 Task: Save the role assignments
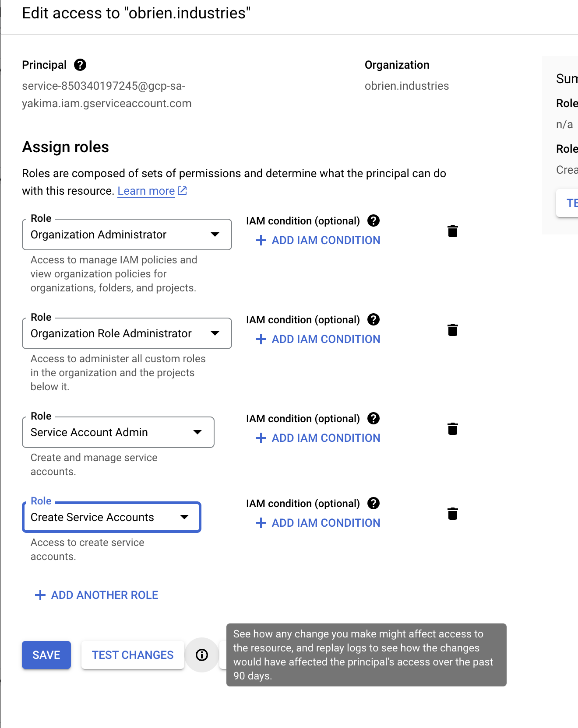[46, 655]
